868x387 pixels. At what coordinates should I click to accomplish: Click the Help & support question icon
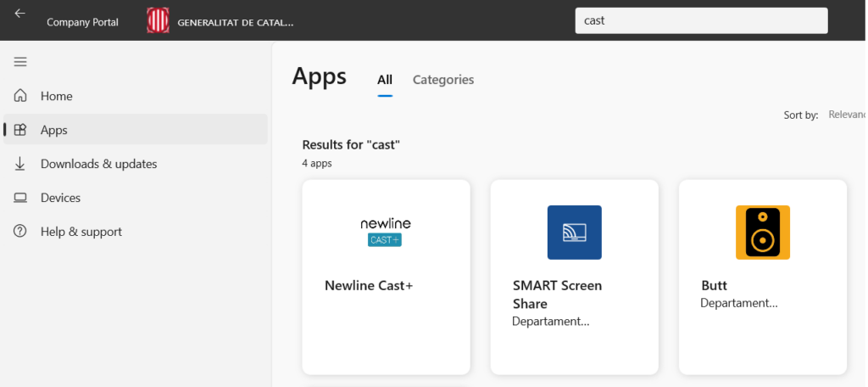(20, 232)
